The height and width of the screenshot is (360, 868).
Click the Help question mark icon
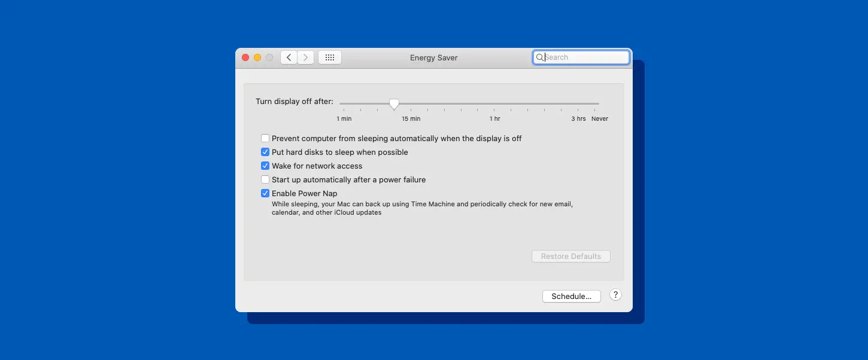[x=615, y=294]
